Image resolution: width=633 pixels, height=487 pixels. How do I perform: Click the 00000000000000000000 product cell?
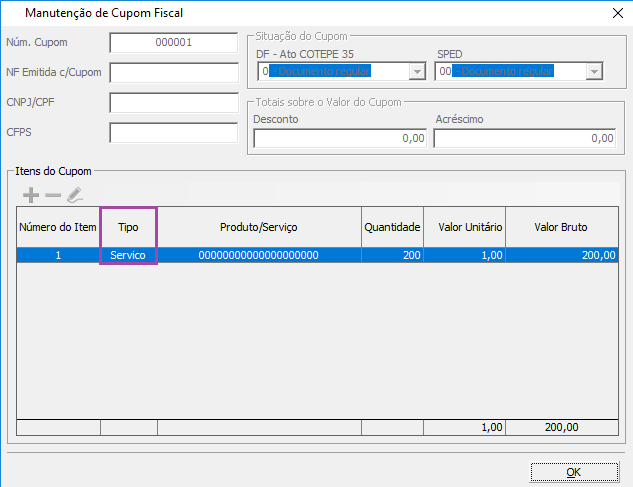click(x=259, y=255)
